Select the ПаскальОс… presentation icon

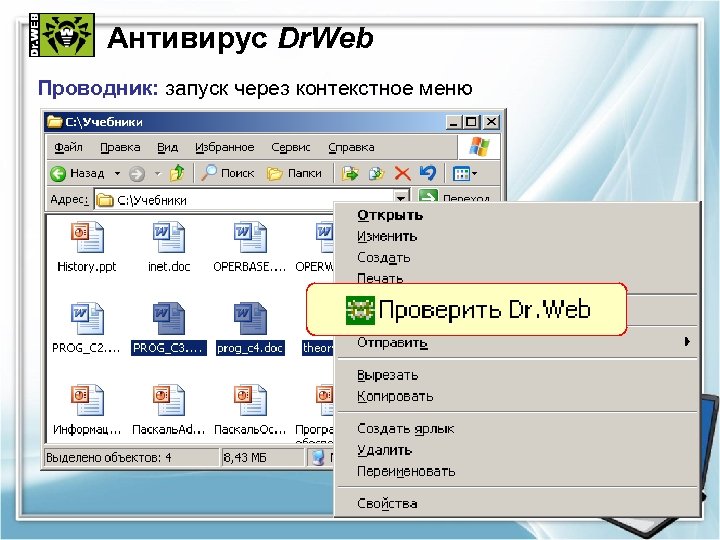250,399
